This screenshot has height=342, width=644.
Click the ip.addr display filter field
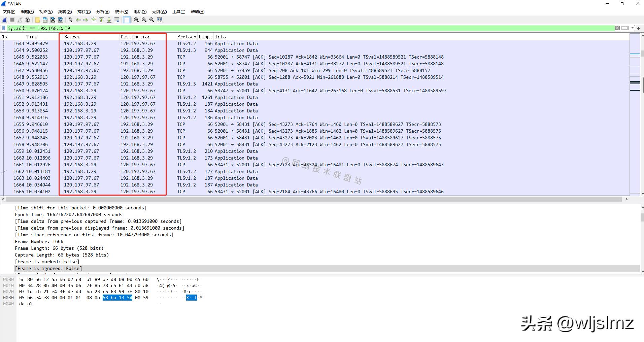click(303, 28)
